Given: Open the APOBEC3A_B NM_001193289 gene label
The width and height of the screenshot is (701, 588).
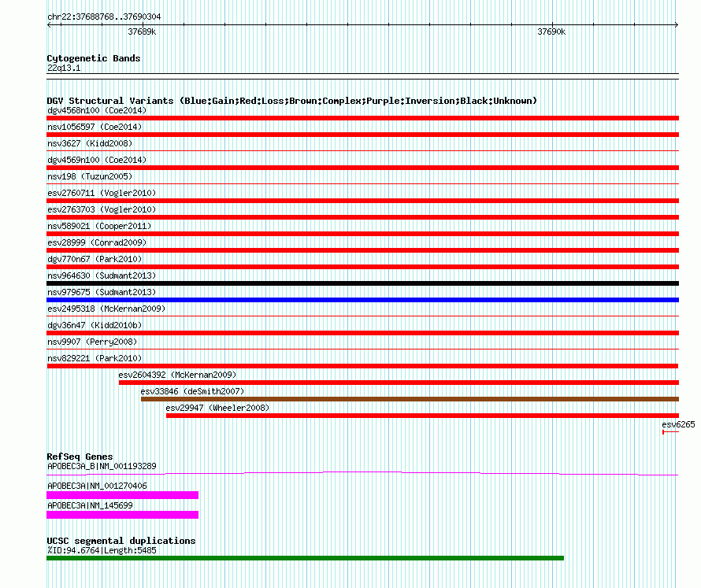Looking at the screenshot, I should click(x=102, y=466).
